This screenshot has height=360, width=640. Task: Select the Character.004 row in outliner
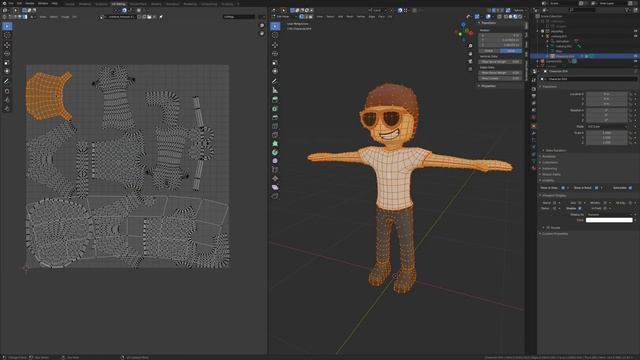tap(586, 56)
